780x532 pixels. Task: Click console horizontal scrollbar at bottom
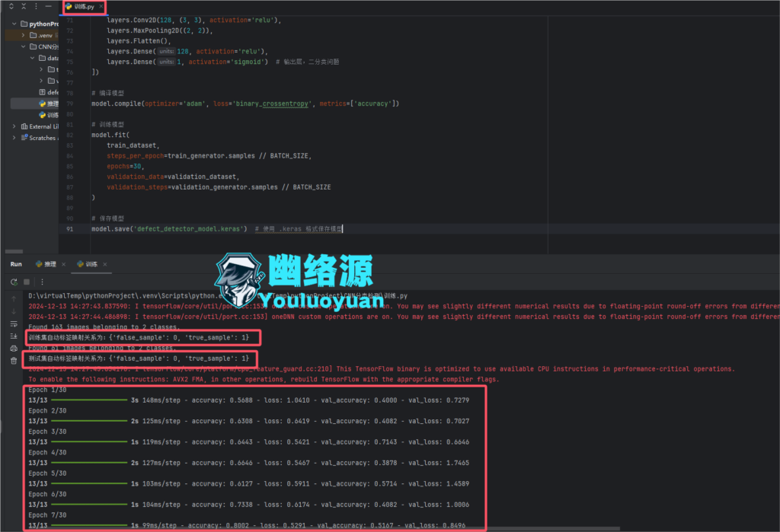323,528
